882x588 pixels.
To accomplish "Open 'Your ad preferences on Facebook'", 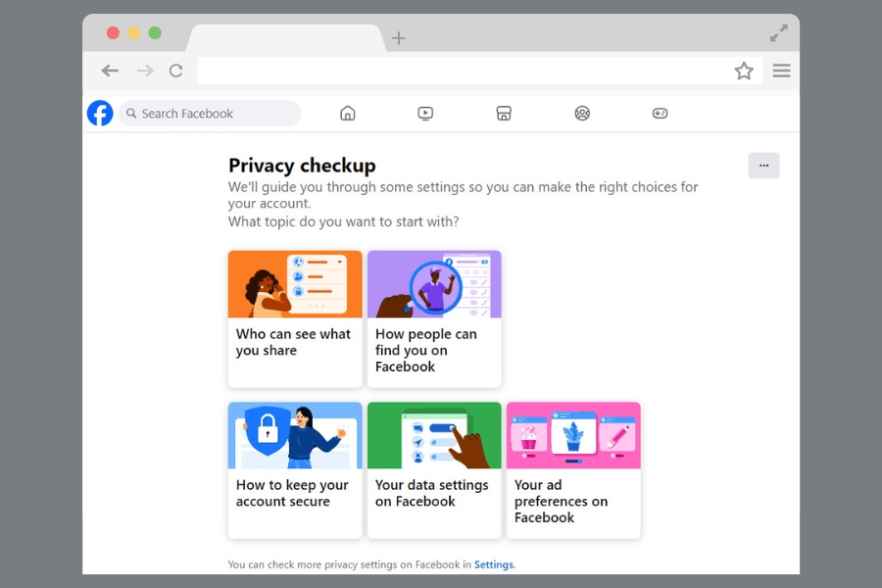I will click(573, 470).
